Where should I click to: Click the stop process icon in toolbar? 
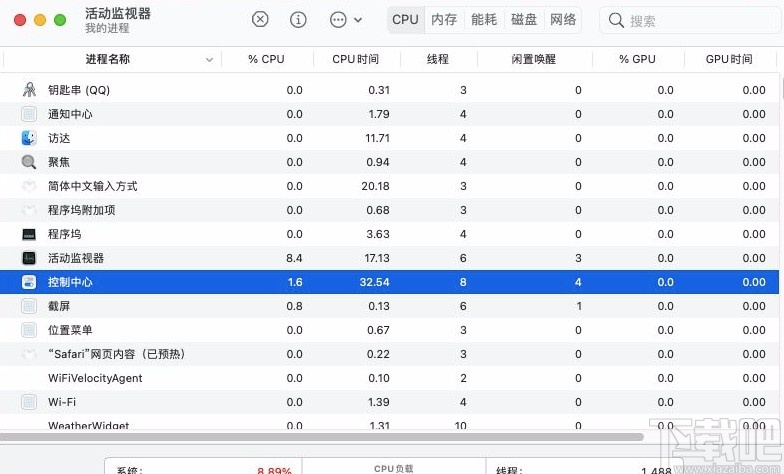pyautogui.click(x=260, y=19)
